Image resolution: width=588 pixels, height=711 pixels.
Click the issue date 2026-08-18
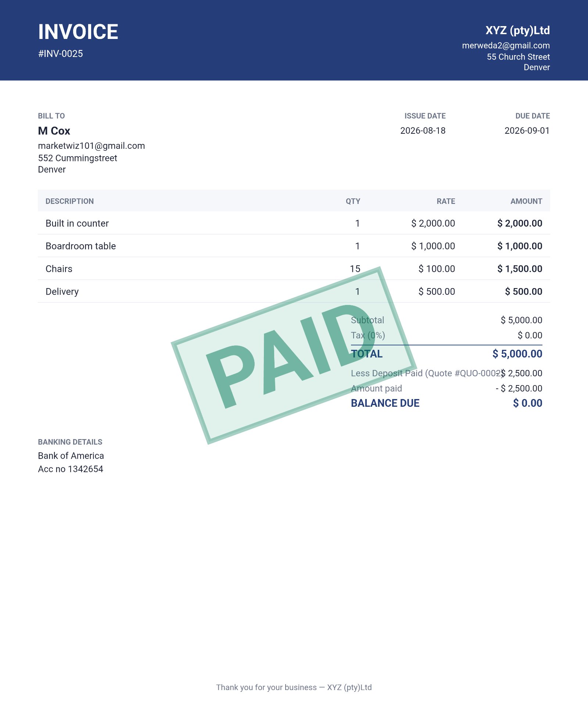tap(423, 130)
